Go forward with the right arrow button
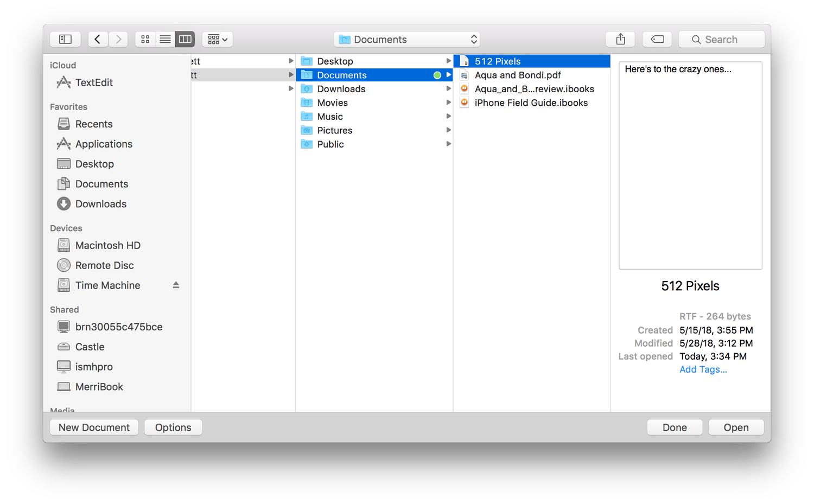Image resolution: width=814 pixels, height=504 pixels. (x=118, y=39)
